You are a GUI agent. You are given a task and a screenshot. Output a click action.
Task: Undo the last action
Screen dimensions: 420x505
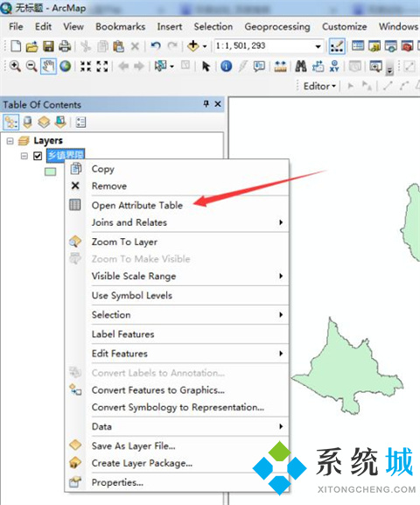pos(156,46)
